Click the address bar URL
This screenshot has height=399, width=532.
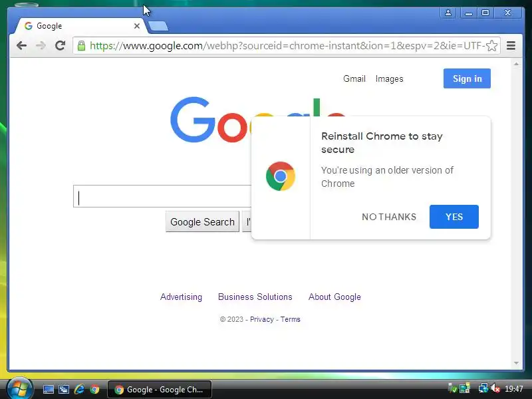[x=287, y=45]
